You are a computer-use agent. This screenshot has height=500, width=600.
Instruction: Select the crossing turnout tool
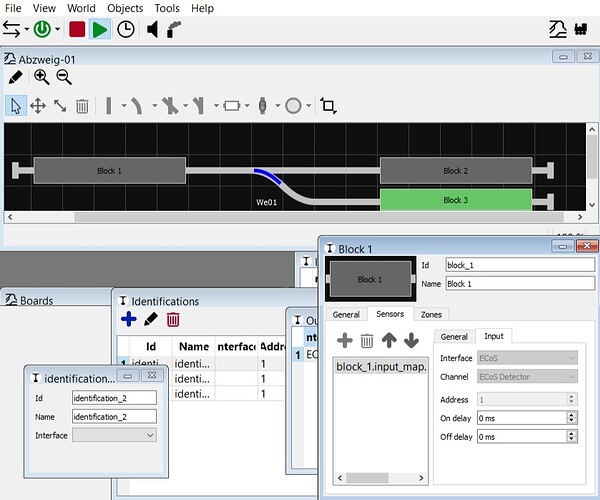[170, 106]
